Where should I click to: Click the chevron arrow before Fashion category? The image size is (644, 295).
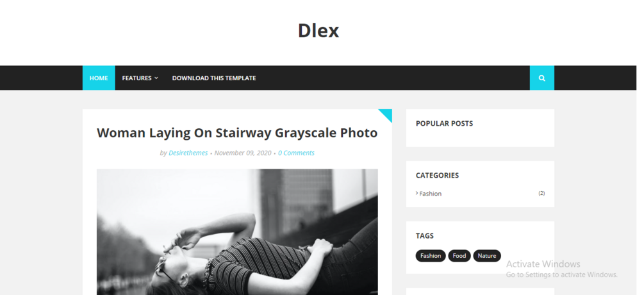417,193
